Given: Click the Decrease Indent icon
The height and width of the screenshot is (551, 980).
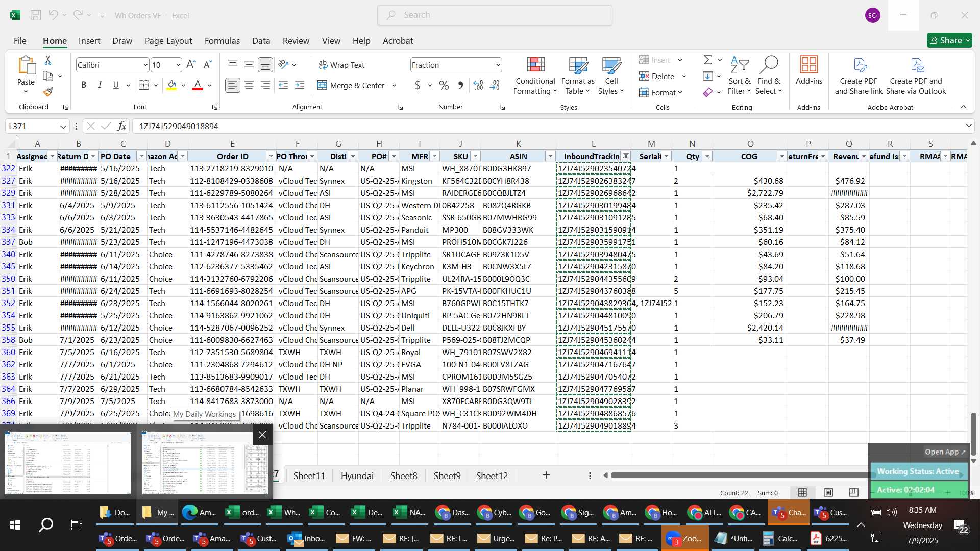Looking at the screenshot, I should click(x=283, y=85).
